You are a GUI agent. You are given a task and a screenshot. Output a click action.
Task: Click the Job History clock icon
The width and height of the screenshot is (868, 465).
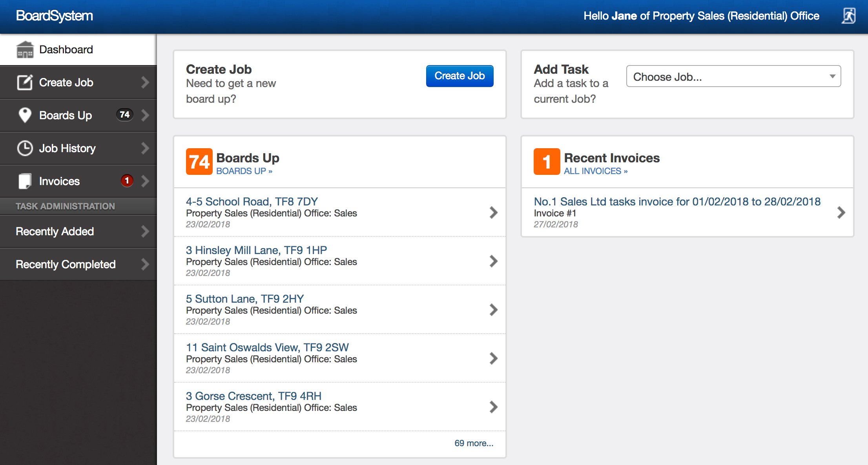point(25,148)
